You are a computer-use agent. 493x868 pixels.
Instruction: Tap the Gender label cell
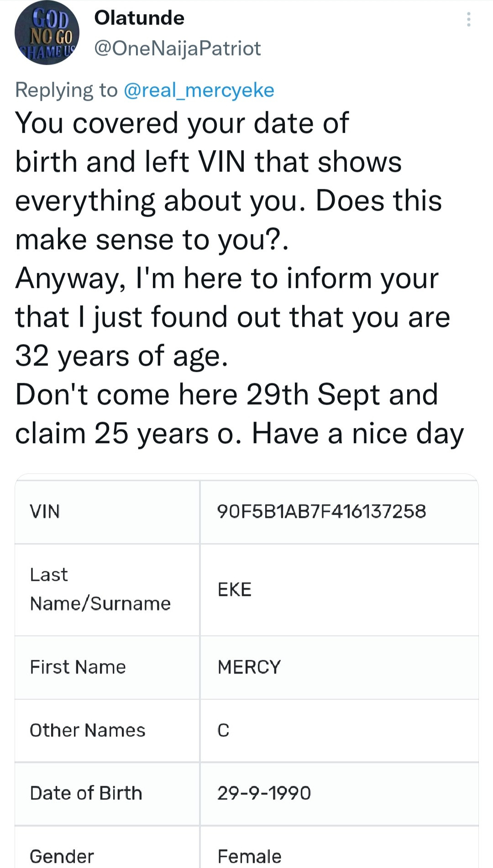[62, 856]
